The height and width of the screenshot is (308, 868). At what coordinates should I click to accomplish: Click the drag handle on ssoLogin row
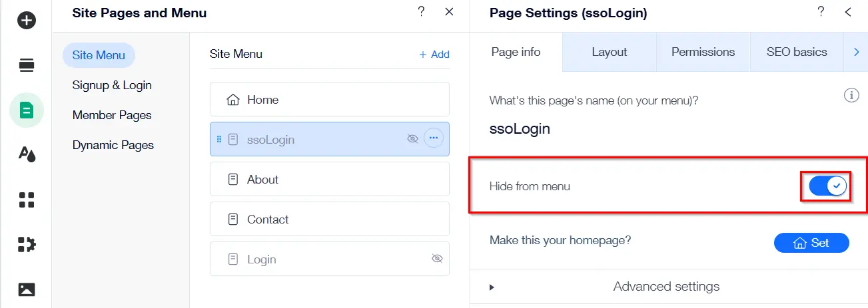point(219,139)
